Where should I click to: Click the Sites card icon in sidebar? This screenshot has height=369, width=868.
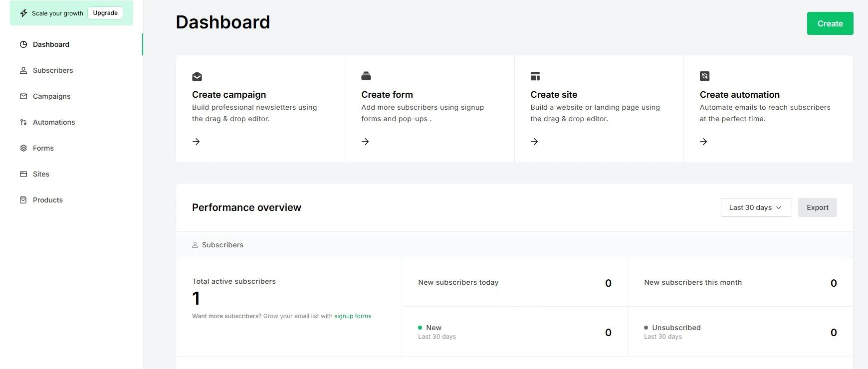23,174
